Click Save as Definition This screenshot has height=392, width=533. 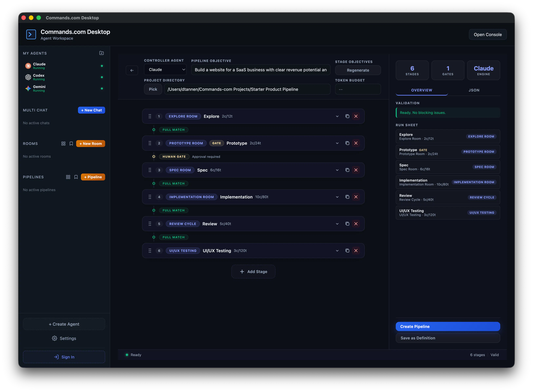[448, 338]
